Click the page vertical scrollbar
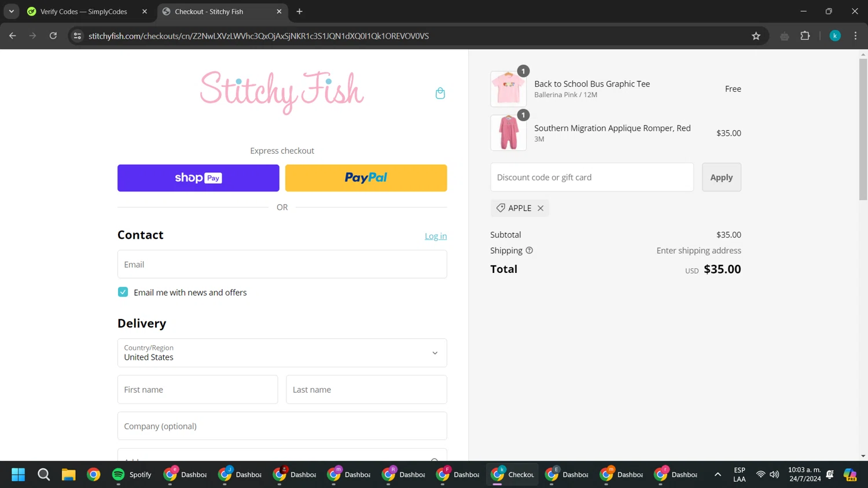 point(863,130)
